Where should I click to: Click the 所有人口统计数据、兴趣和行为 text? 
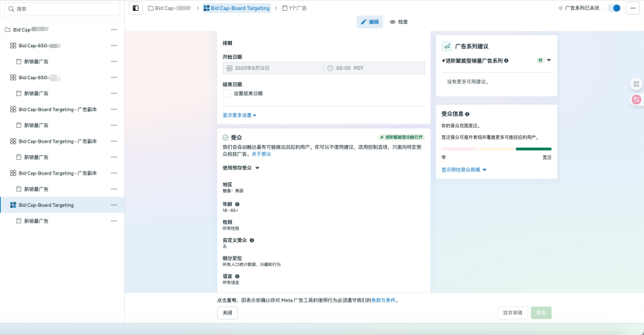[251, 264]
